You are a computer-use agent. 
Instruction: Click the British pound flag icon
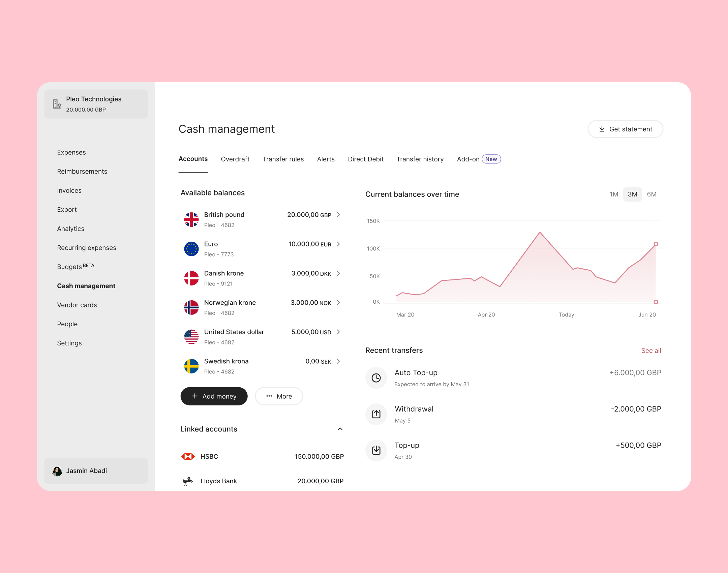point(191,220)
